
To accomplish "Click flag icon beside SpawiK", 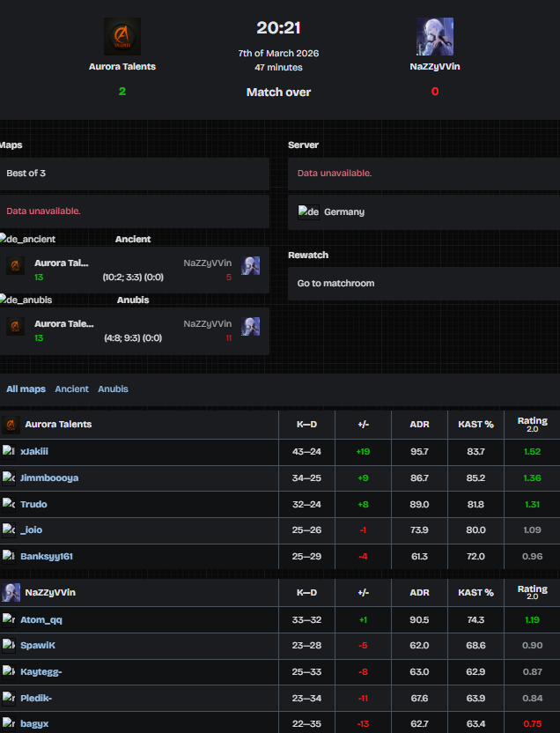I will [9, 645].
